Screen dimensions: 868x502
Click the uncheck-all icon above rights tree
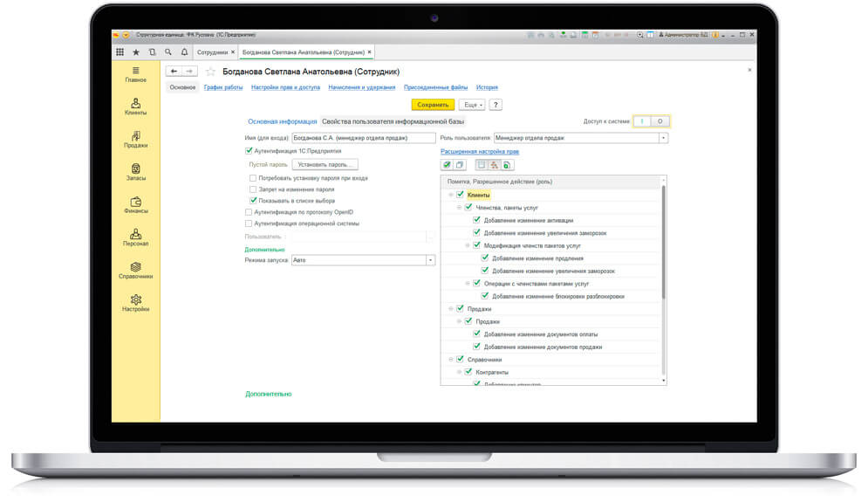[x=460, y=164]
